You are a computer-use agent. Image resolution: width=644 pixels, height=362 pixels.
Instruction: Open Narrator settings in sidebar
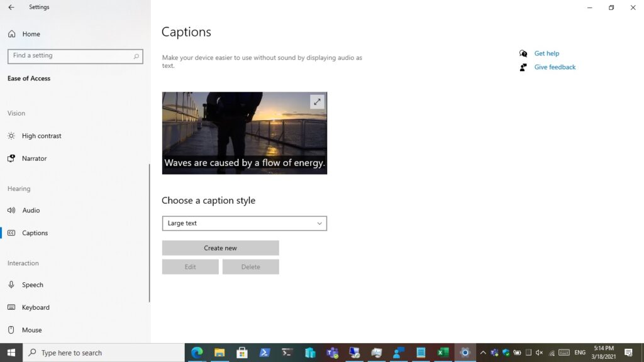click(33, 158)
